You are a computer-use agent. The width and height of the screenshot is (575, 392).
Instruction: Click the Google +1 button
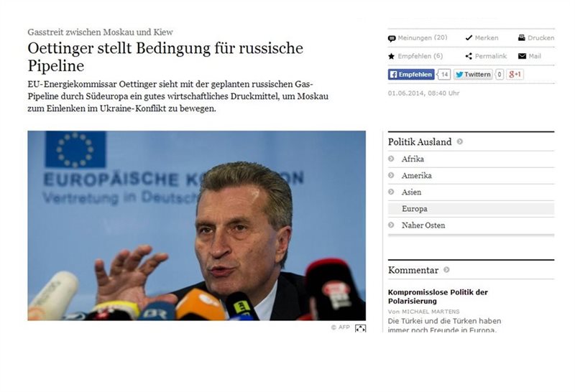click(x=515, y=75)
